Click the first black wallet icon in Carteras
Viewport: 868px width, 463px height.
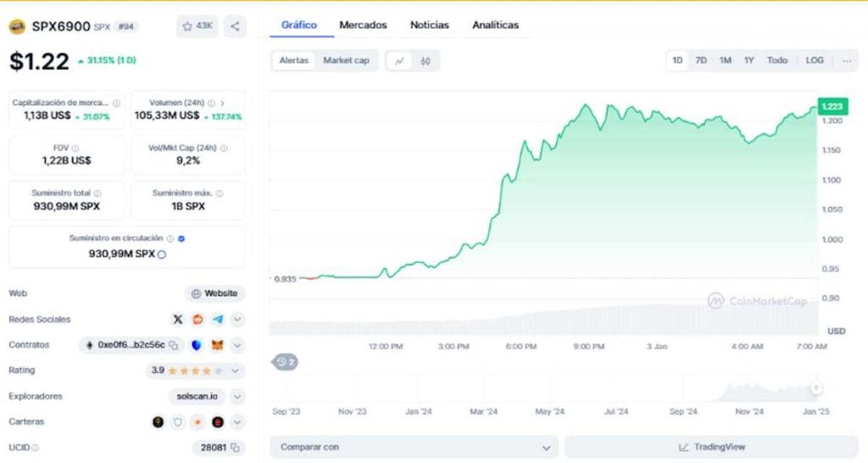click(x=159, y=422)
